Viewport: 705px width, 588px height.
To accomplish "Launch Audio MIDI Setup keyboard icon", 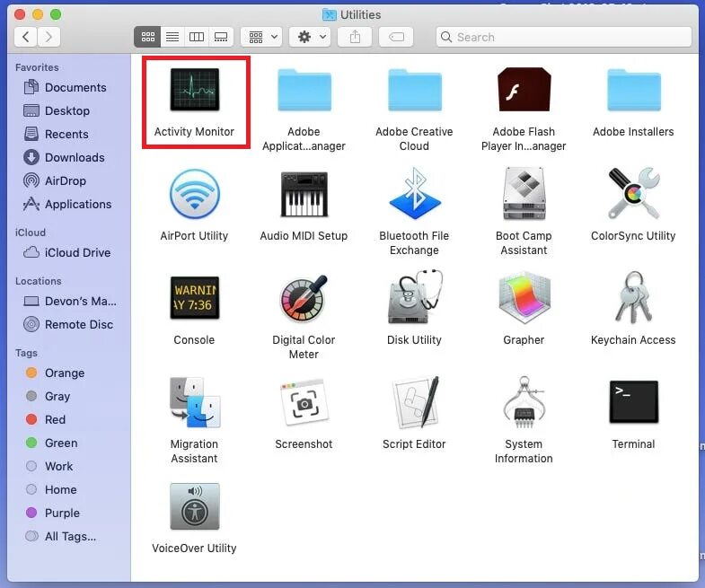I will pyautogui.click(x=304, y=194).
